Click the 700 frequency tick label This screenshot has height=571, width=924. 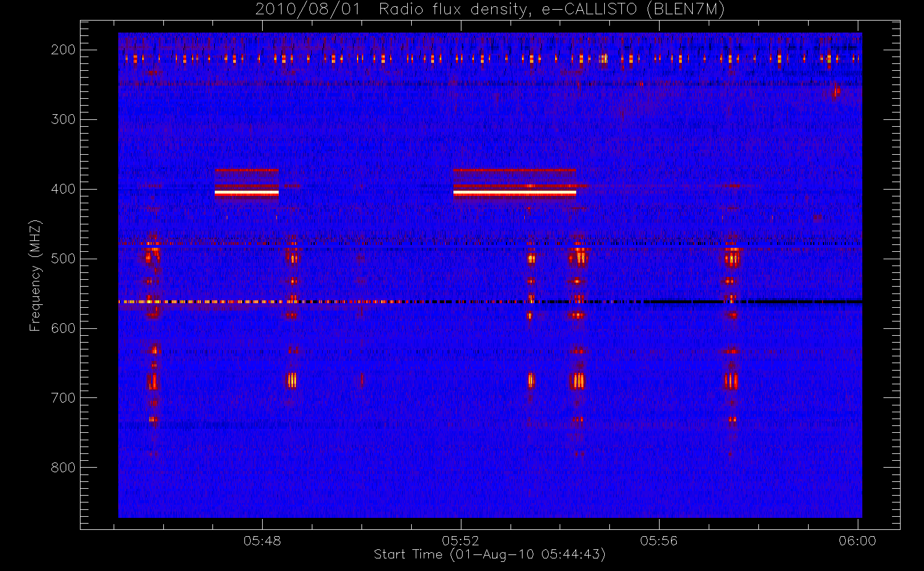63,398
